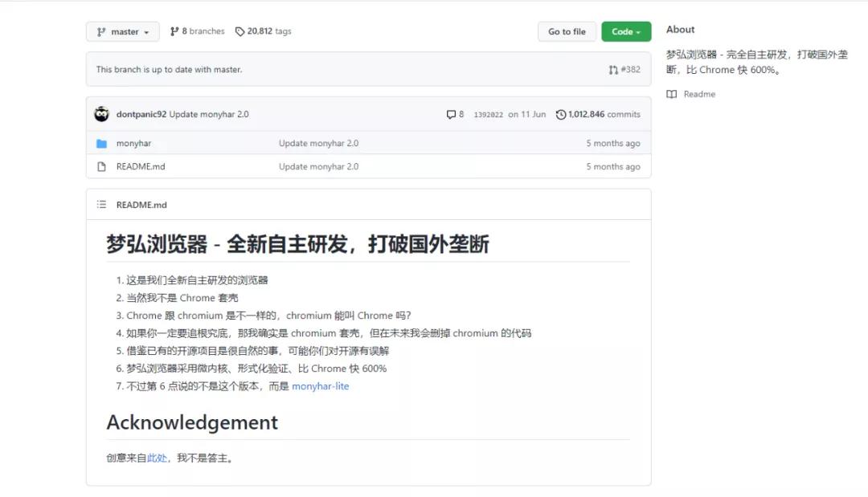This screenshot has width=868, height=497.
Task: Open the master branch selector
Action: click(x=122, y=31)
